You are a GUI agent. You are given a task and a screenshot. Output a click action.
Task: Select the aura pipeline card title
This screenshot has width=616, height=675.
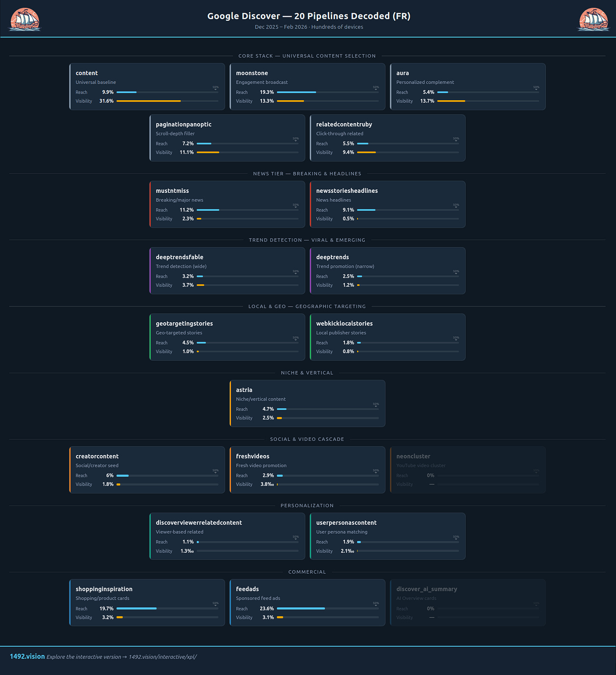coord(402,73)
